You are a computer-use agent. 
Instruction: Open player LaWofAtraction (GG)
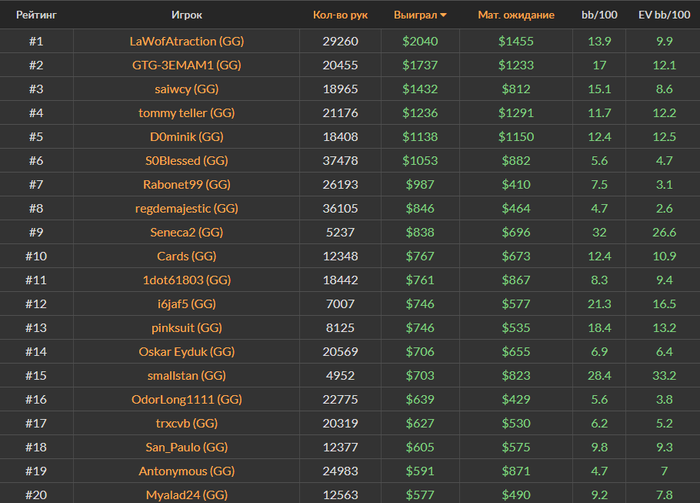click(187, 42)
